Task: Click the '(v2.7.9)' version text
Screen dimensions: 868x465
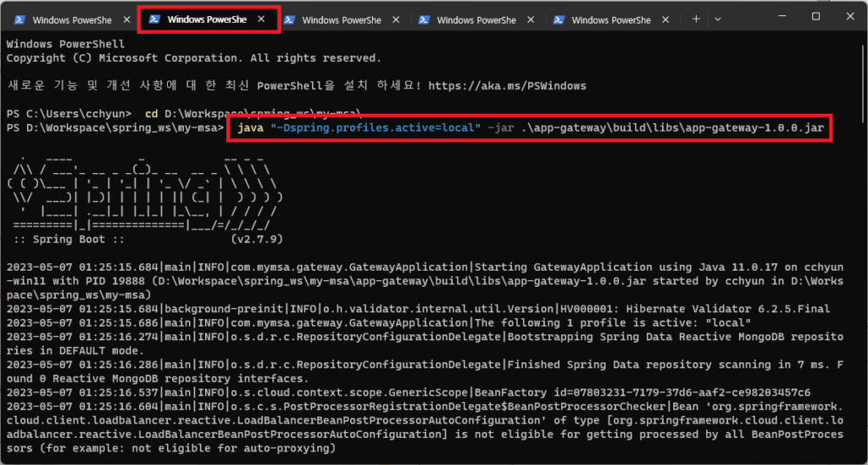Action: (x=257, y=240)
